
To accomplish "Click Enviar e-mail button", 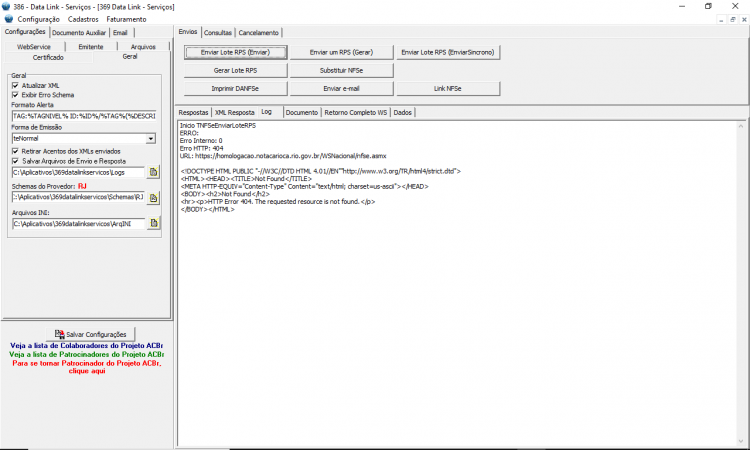I will point(342,89).
